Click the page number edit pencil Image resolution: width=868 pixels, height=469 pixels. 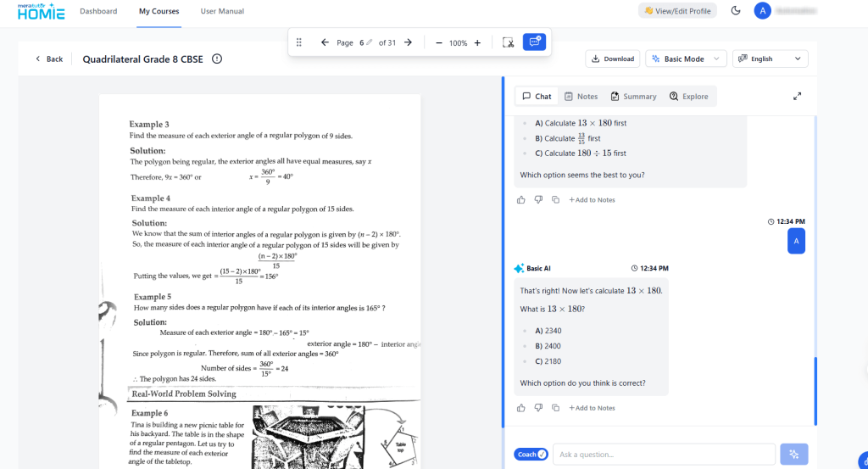coord(370,42)
